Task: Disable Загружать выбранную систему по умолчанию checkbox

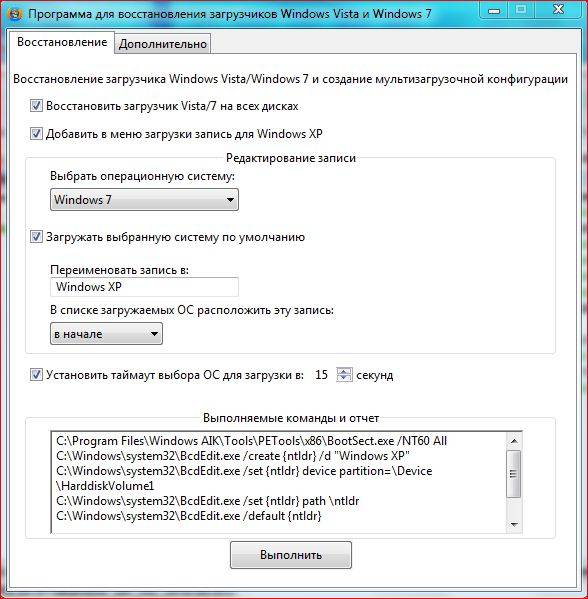Action: point(36,237)
